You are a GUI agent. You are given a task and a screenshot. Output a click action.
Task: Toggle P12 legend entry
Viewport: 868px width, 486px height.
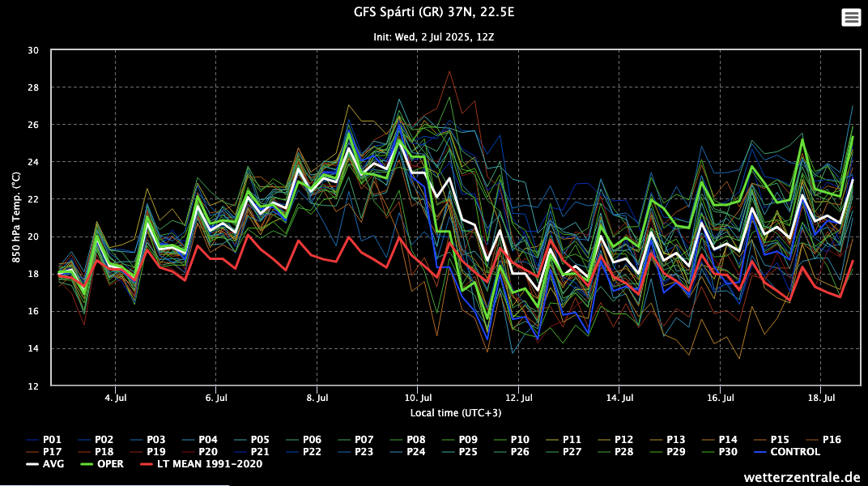[x=624, y=439]
